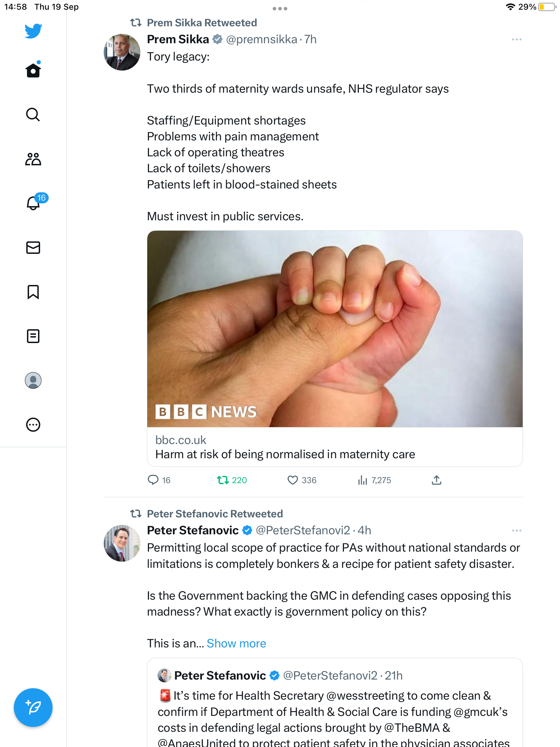This screenshot has height=747, width=560.
Task: Open the Communities people icon
Action: [33, 159]
